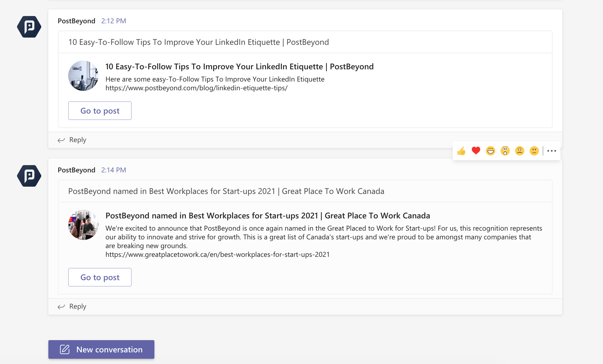
Task: Click the LinkedIn Etiquette card header line
Action: coord(199,42)
